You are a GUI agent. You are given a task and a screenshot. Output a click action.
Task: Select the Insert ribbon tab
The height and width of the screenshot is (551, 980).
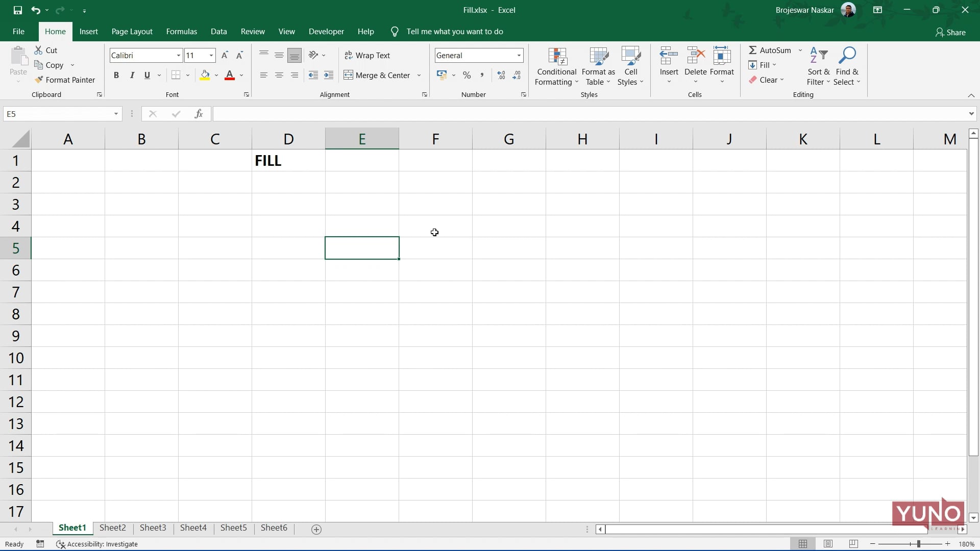coord(88,31)
